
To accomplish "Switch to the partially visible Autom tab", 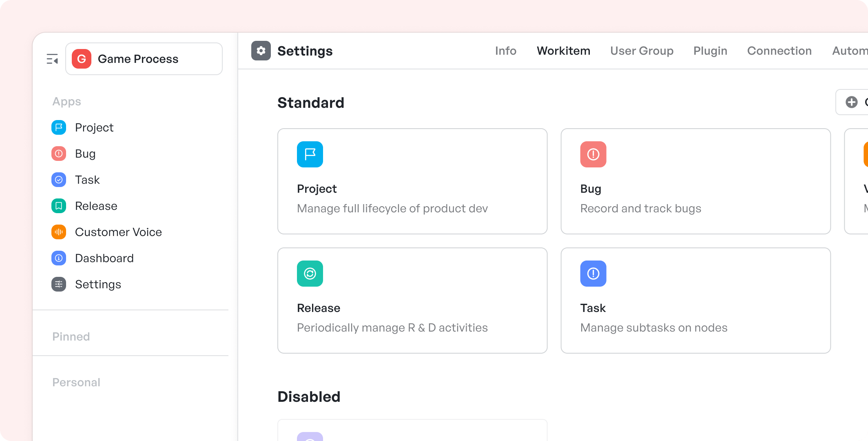I will pos(850,51).
